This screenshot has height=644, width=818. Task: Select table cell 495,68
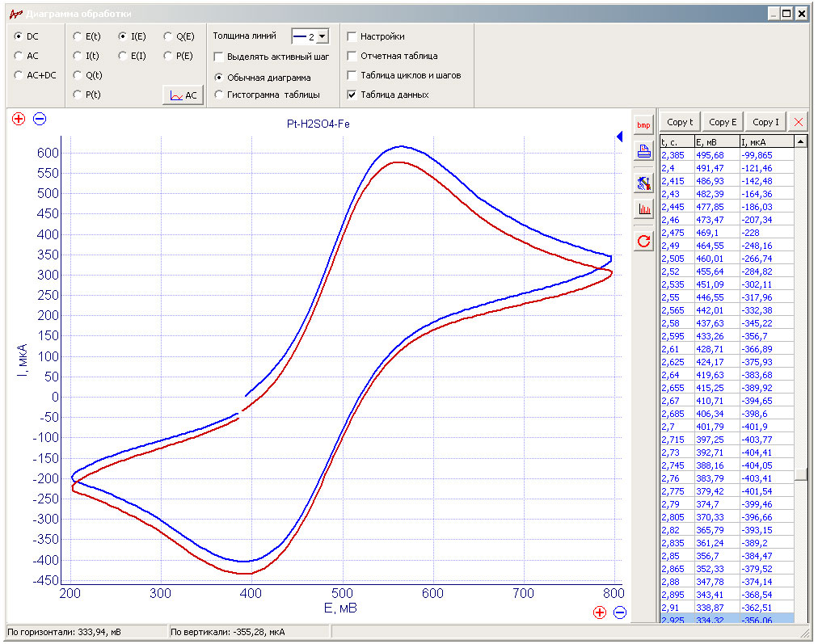coord(717,155)
